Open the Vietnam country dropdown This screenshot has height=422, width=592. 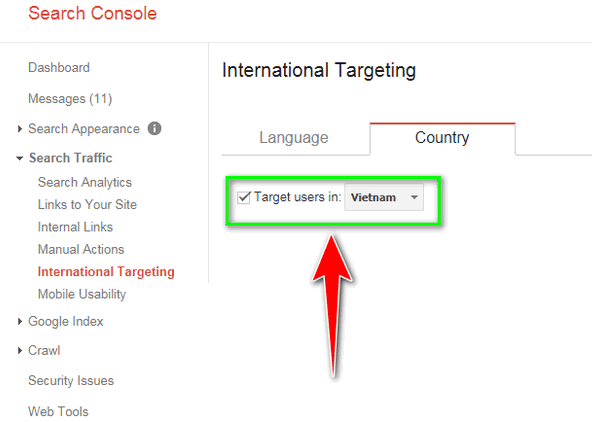coord(384,197)
